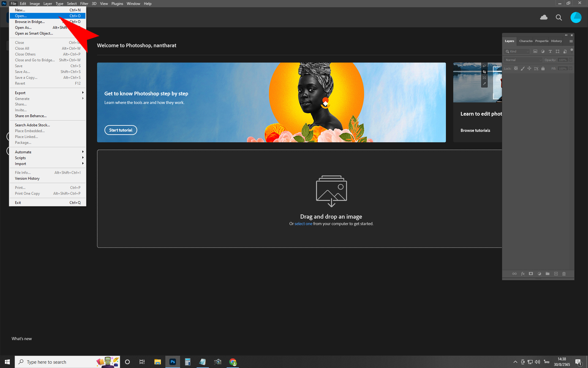
Task: Choose Exit from the File menu
Action: click(47, 203)
